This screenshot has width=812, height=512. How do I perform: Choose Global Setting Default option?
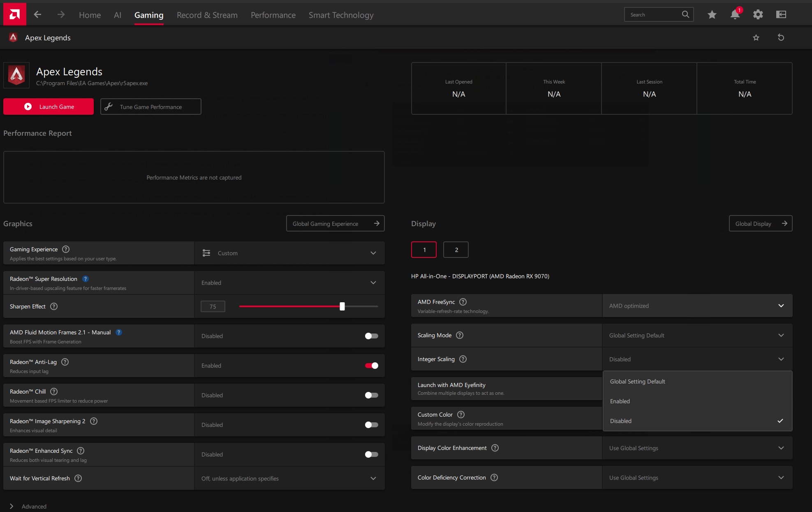click(x=697, y=382)
